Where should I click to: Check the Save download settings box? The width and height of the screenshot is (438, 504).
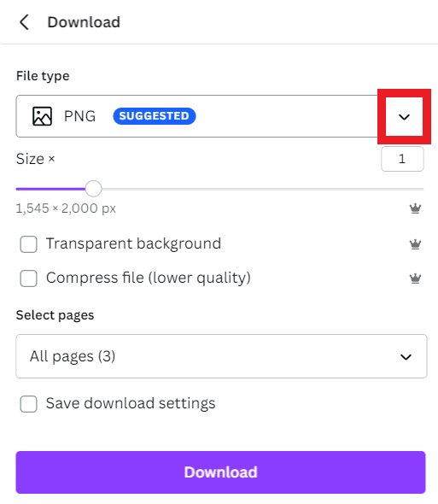click(x=28, y=404)
